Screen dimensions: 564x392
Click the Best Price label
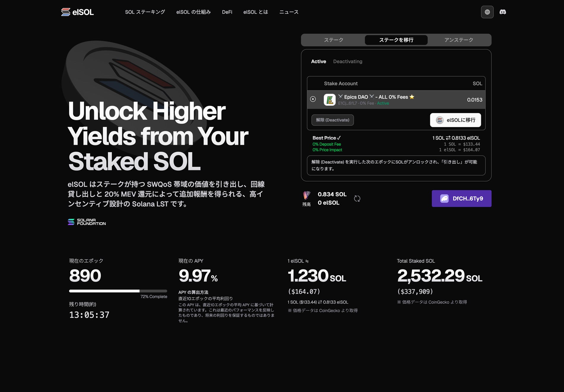coord(327,138)
